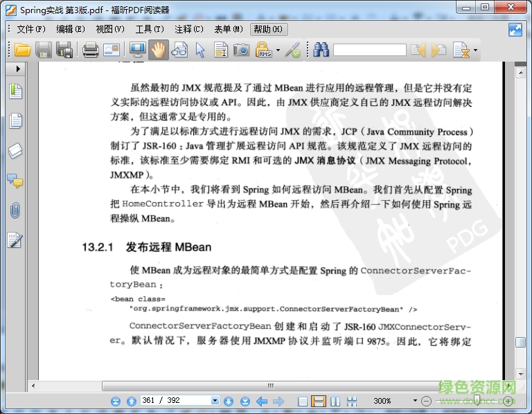Click the horizontal scrollbar thumb

(x=271, y=386)
